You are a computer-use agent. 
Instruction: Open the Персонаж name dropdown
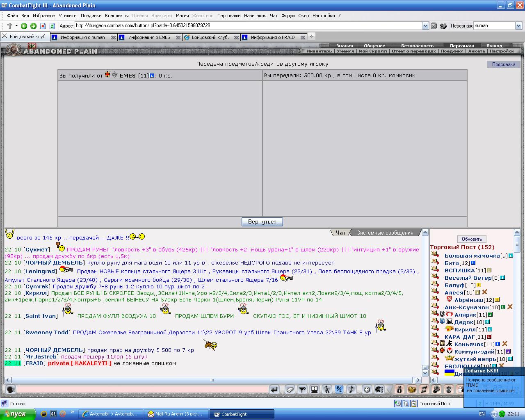coord(518,25)
